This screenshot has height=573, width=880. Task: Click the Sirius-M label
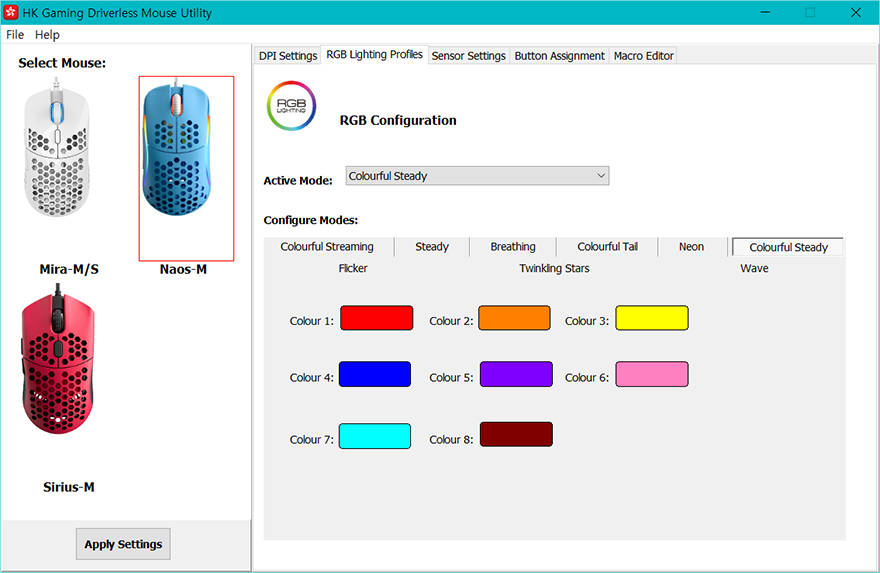[x=68, y=487]
